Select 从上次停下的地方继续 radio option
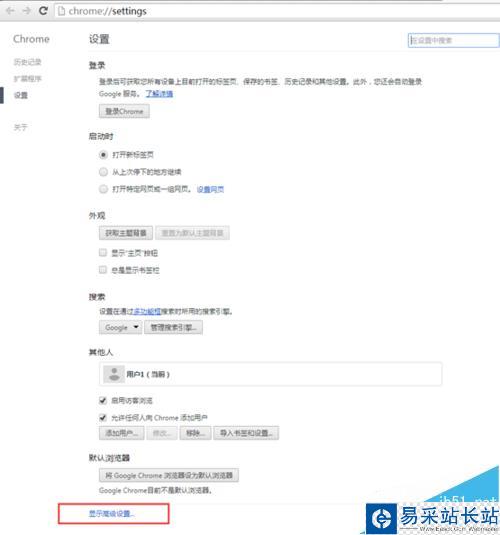Screen dimensions: 500x535 coord(103,172)
